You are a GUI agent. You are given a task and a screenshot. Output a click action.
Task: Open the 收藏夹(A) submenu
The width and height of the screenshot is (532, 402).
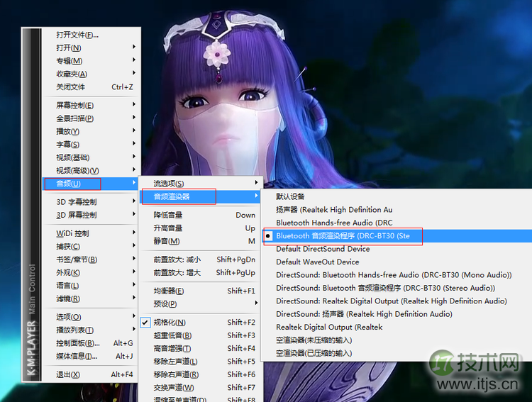coord(91,74)
